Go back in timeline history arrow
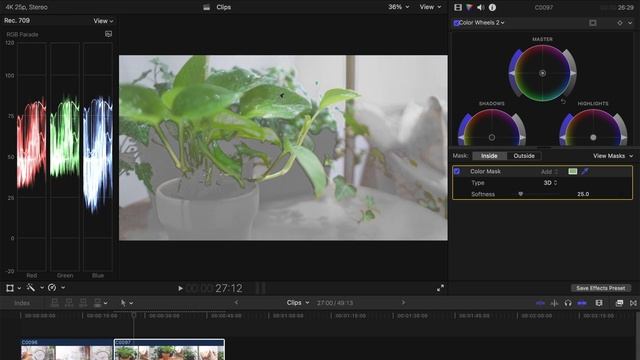Viewport: 640px width, 360px height. pyautogui.click(x=236, y=302)
